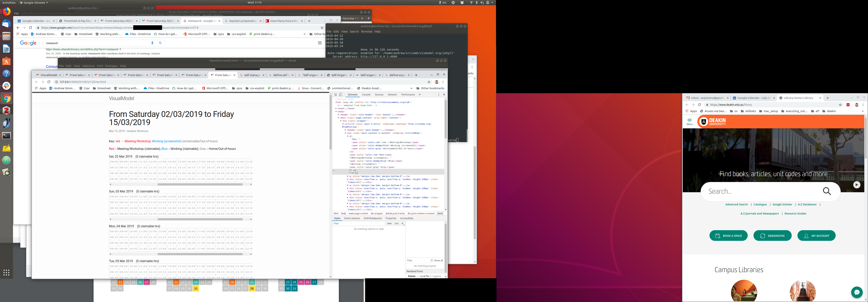Toggle the :hov element state pane

389,224
